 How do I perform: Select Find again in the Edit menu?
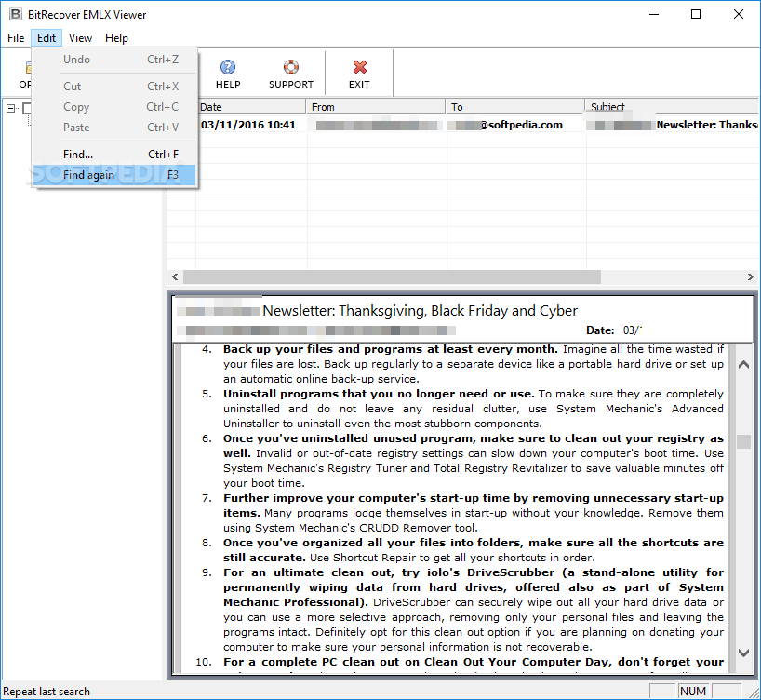click(114, 175)
